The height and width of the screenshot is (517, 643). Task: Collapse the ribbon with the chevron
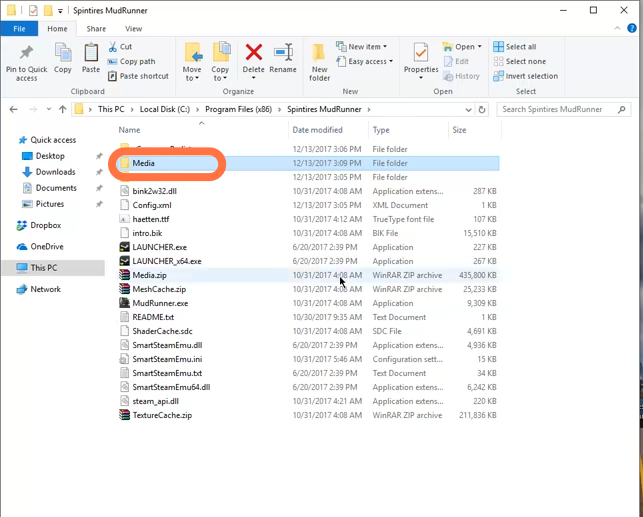(x=617, y=28)
